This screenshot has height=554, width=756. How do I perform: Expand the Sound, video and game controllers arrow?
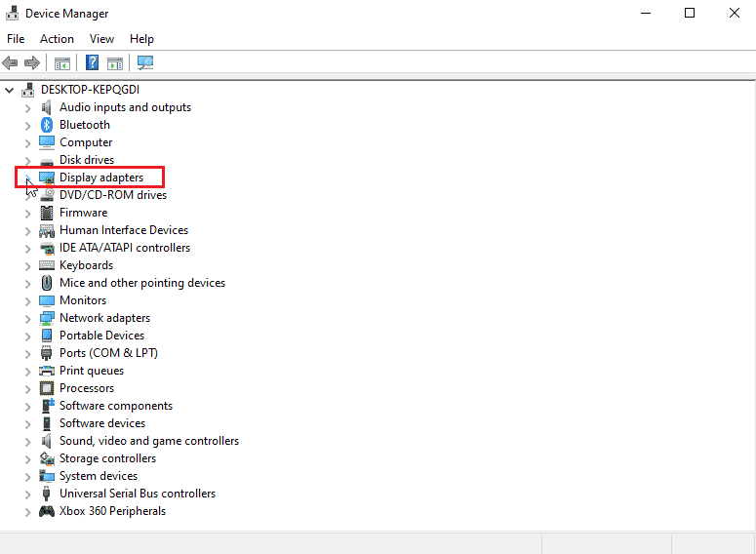28,441
